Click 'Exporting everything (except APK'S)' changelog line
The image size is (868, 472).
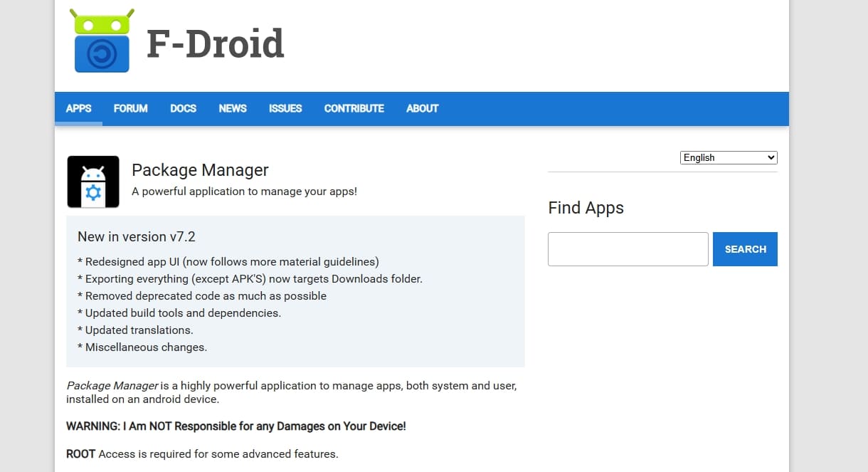point(250,279)
